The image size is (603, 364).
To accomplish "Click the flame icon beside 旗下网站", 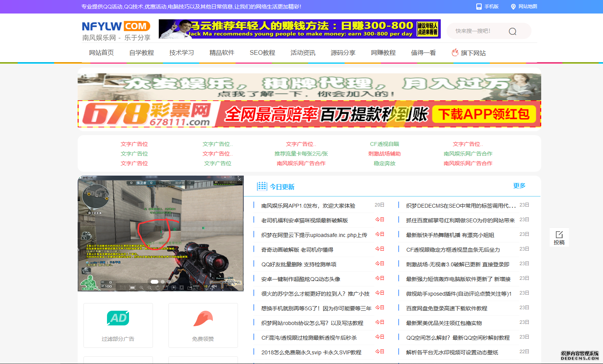I will pos(455,52).
